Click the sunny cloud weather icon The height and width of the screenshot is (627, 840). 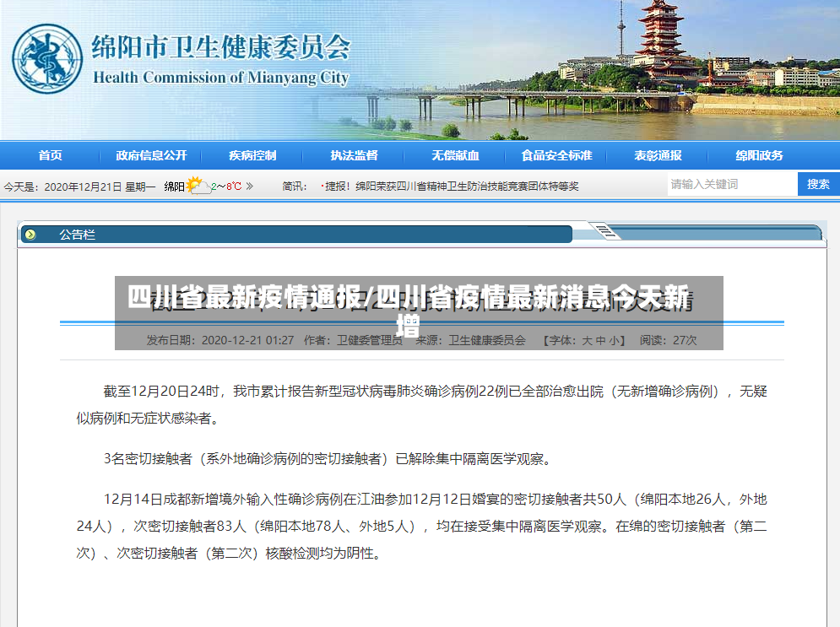click(x=198, y=186)
